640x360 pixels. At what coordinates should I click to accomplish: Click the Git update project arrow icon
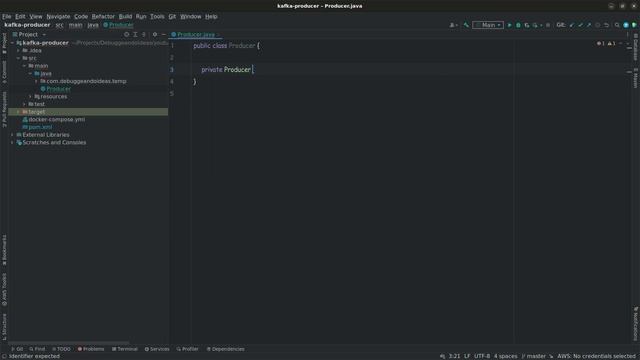[x=571, y=25]
